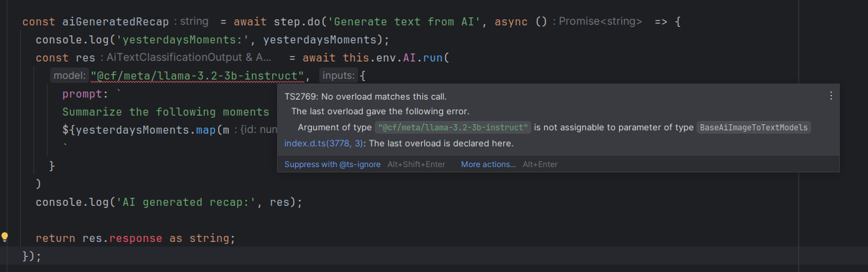Viewport: 868px width, 272px height.
Task: Click the 'AiTextClassificationOutput & A...' type hint
Action: click(x=185, y=57)
